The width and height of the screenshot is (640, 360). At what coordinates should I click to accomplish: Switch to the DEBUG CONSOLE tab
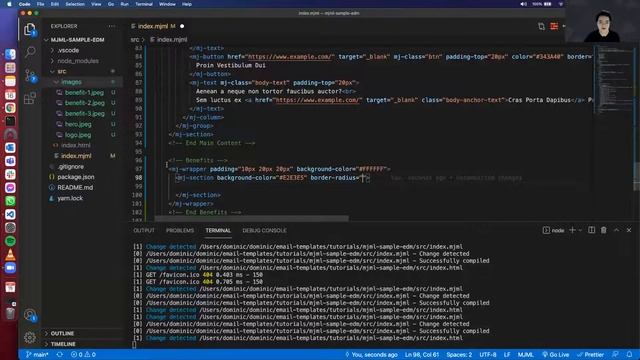264,231
